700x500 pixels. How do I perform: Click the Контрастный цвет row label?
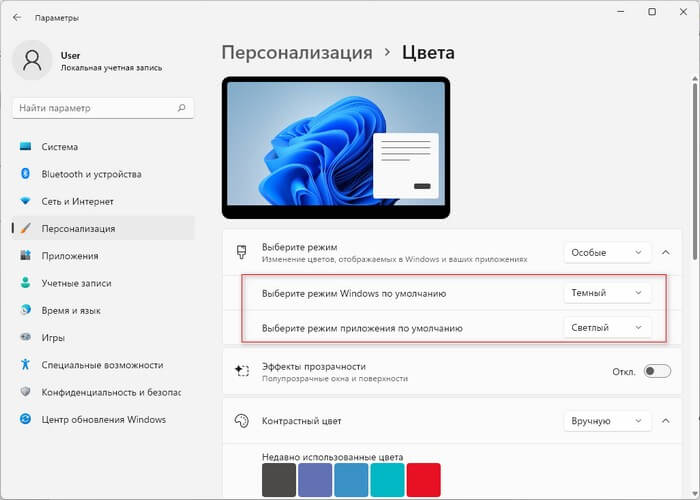(x=301, y=421)
